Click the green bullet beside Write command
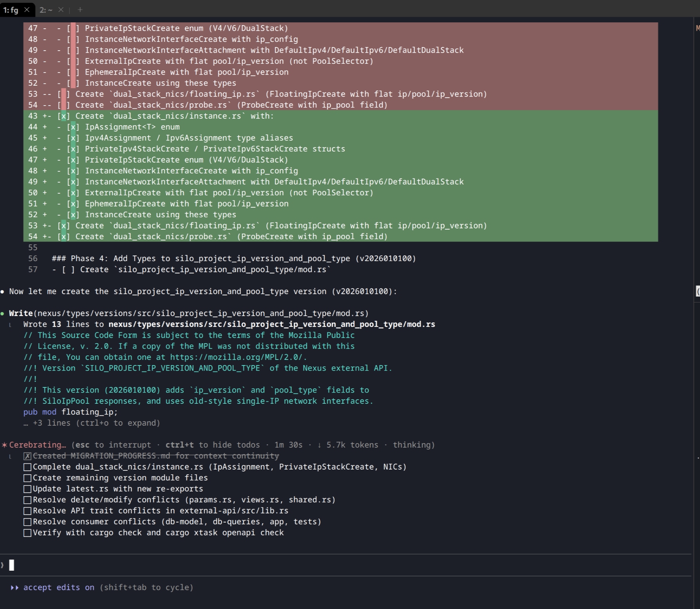This screenshot has height=609, width=700. (x=3, y=313)
